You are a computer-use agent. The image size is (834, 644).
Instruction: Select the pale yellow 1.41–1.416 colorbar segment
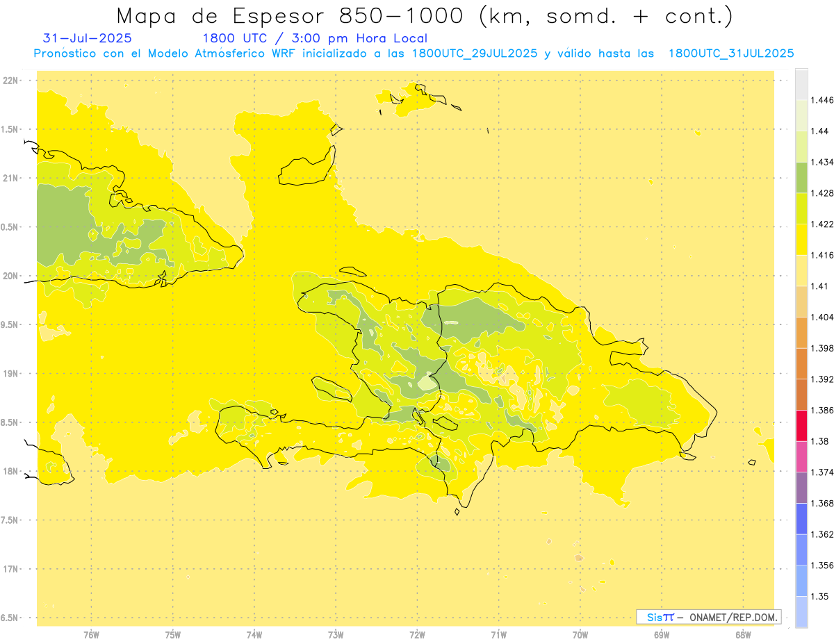pos(801,270)
